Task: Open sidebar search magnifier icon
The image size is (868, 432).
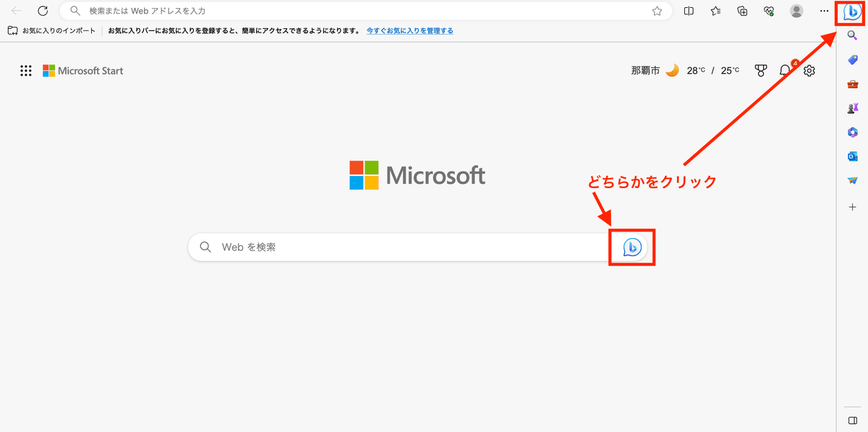Action: click(x=852, y=35)
